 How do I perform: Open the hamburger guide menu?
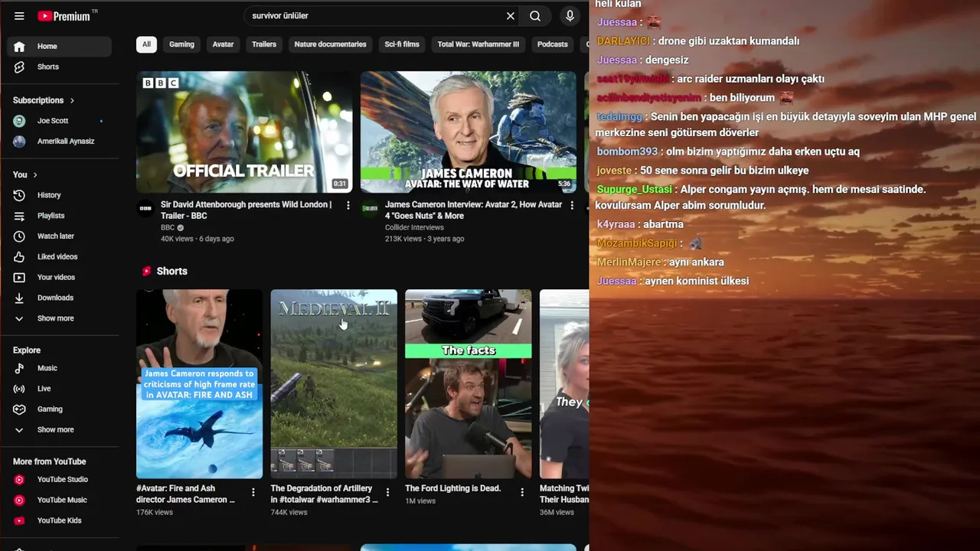coord(19,16)
